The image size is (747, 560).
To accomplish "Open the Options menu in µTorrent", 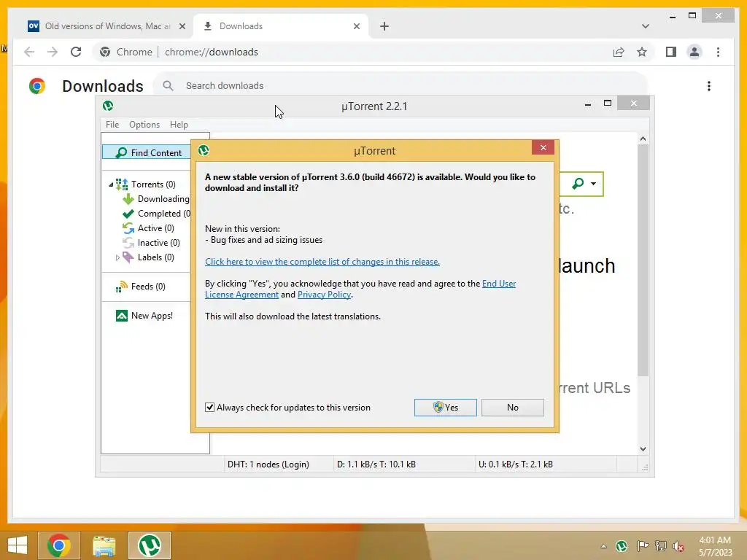I will [144, 124].
